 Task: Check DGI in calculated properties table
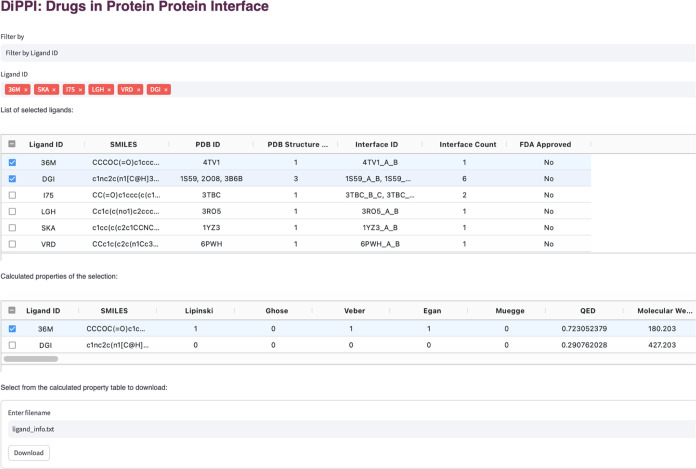point(12,345)
